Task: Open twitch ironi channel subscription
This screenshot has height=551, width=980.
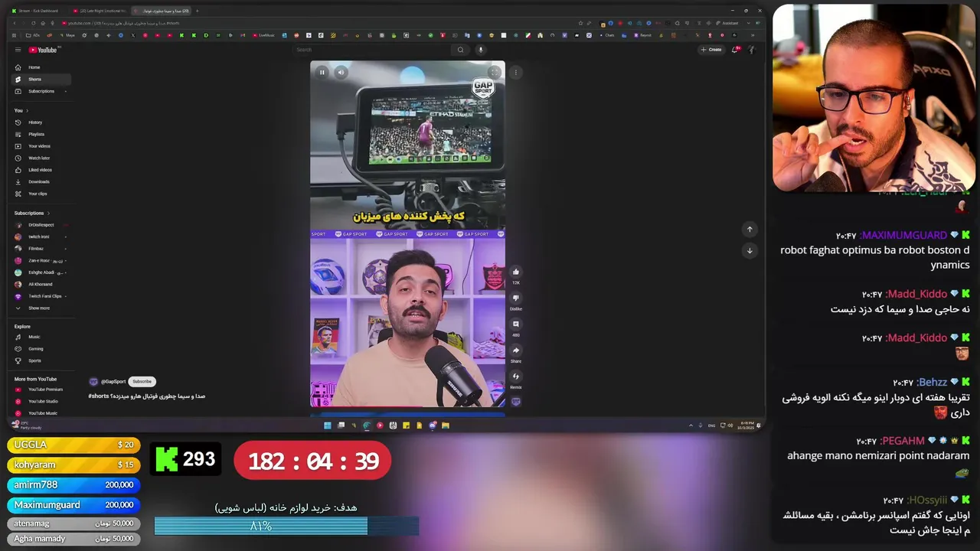Action: (41, 236)
